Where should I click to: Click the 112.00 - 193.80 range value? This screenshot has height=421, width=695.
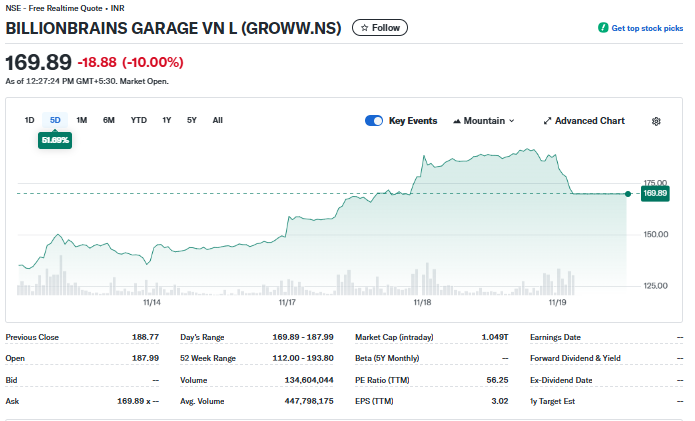[x=303, y=358]
